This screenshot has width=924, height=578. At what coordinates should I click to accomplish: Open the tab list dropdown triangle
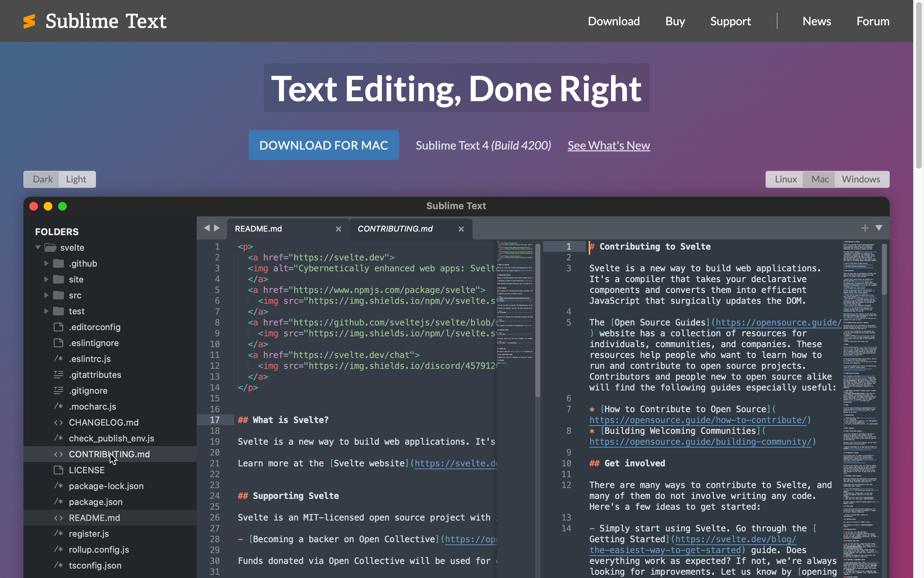point(879,228)
